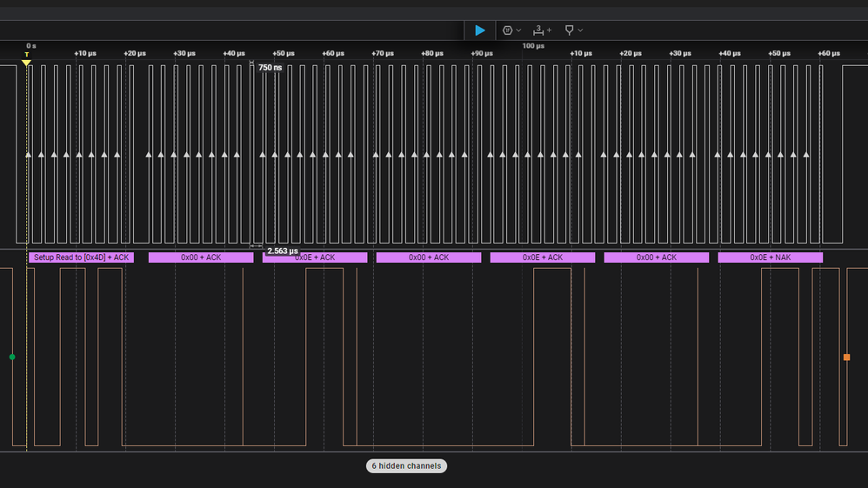The image size is (868, 488).
Task: Click the 0x0E + NAK decoded frame
Action: 770,257
